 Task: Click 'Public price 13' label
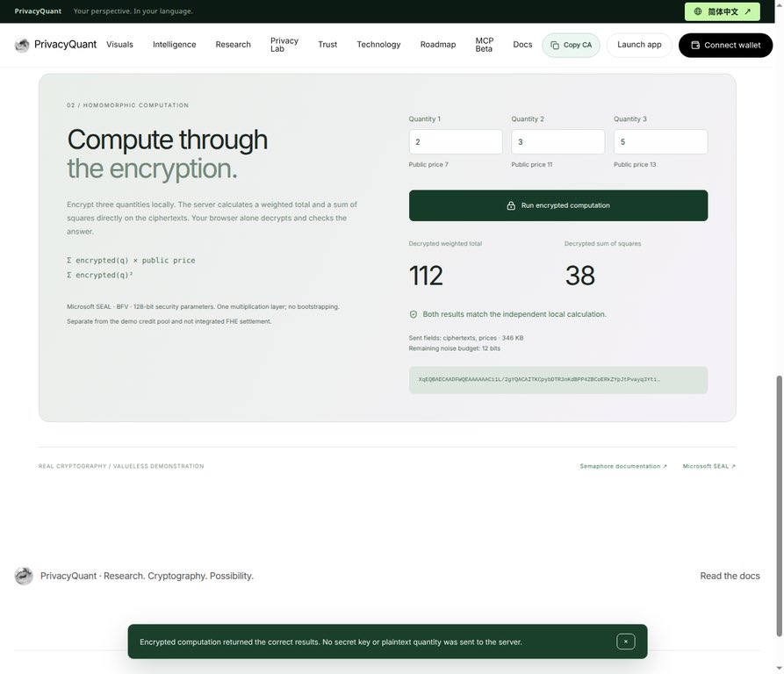(635, 164)
